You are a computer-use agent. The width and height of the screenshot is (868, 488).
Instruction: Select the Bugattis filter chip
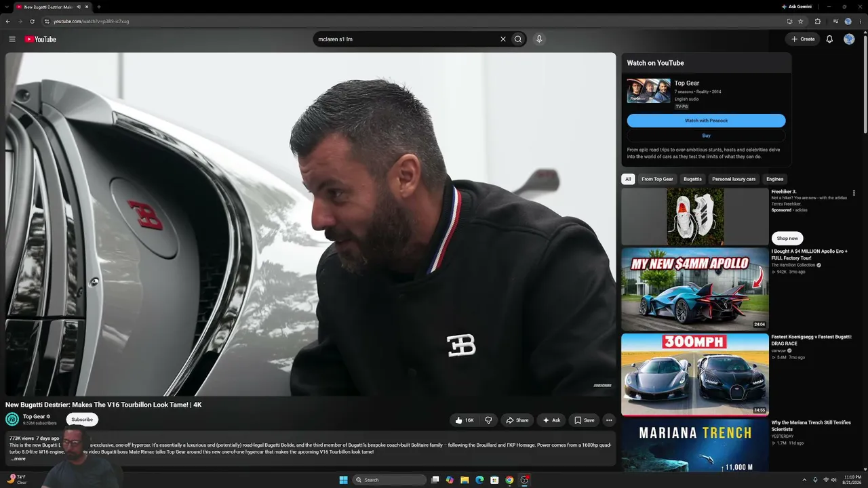[x=692, y=179]
